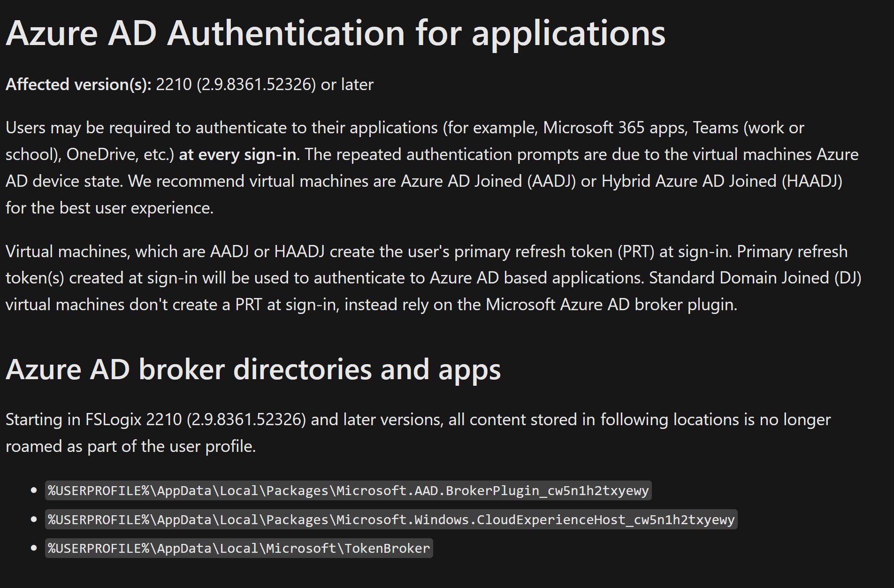
Task: Click the line starting 'AD device state. We recommend'
Action: point(424,181)
